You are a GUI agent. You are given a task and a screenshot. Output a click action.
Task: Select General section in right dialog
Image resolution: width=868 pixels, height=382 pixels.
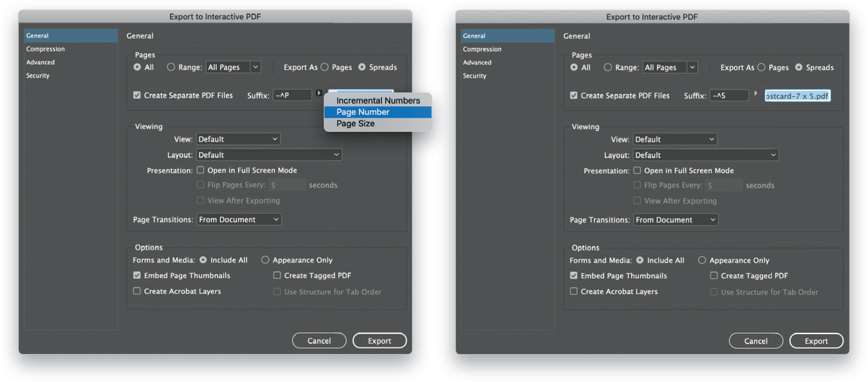[x=507, y=36]
